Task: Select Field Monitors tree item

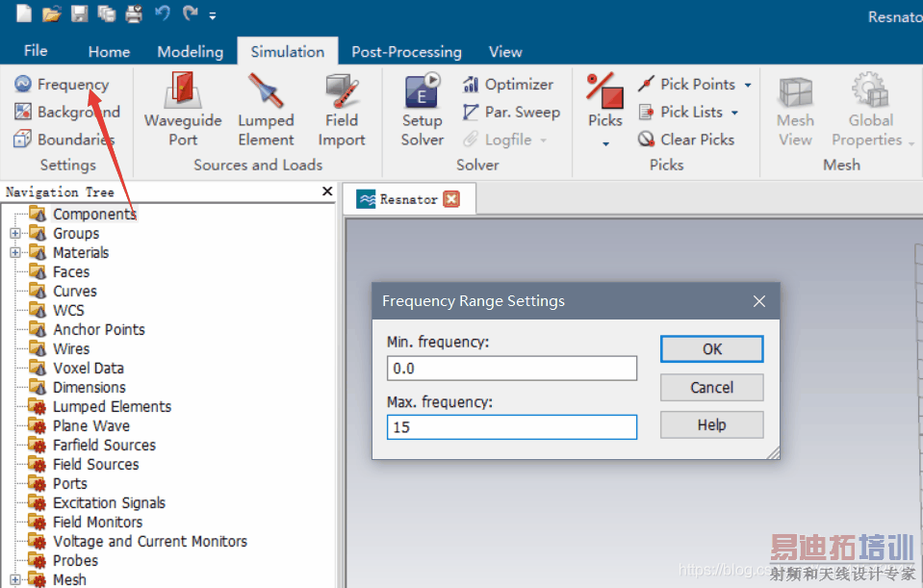Action: click(x=98, y=522)
